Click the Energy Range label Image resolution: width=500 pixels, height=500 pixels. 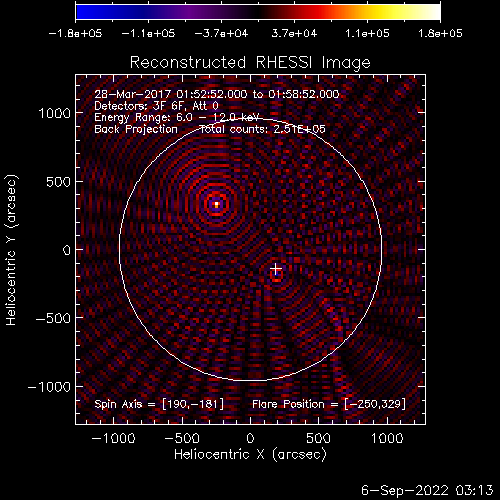coord(177,117)
